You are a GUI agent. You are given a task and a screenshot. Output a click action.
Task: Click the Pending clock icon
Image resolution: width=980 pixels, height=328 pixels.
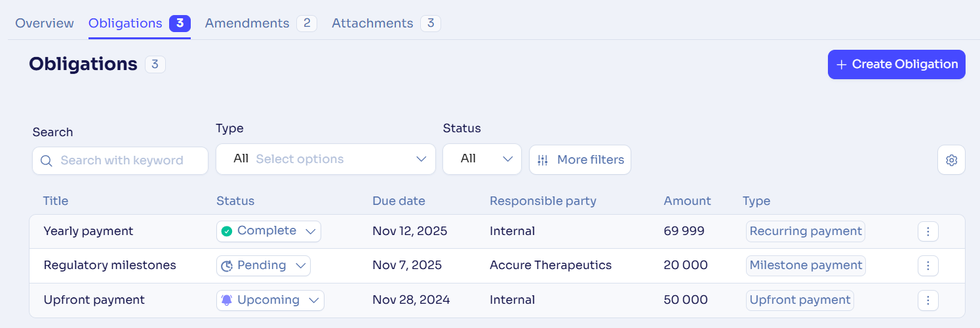click(227, 266)
